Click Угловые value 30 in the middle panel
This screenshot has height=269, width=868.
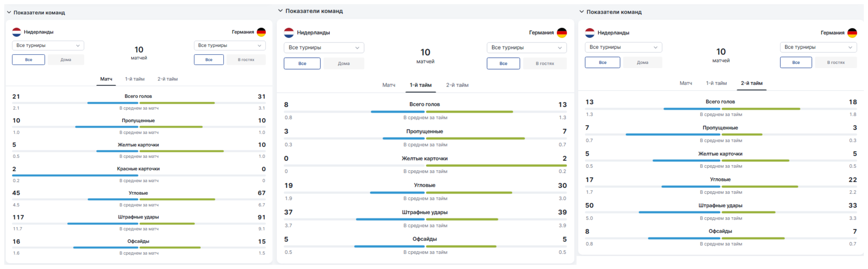coord(562,185)
